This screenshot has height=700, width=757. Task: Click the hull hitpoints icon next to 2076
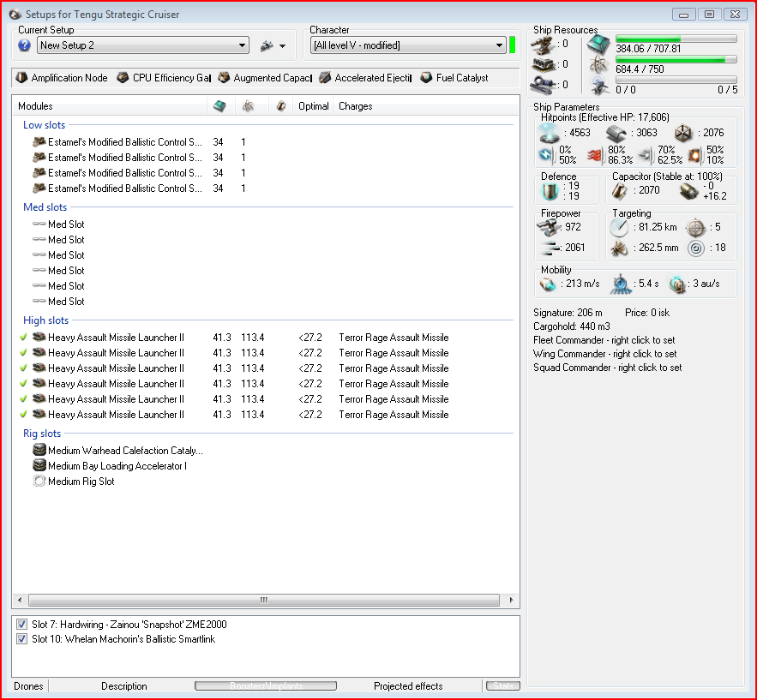point(683,133)
